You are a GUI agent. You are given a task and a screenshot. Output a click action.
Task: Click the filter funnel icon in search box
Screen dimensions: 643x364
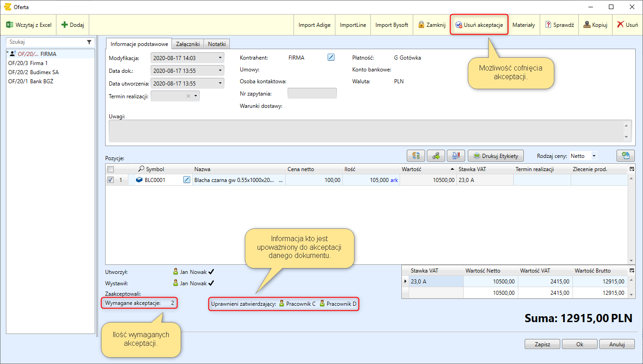click(89, 41)
